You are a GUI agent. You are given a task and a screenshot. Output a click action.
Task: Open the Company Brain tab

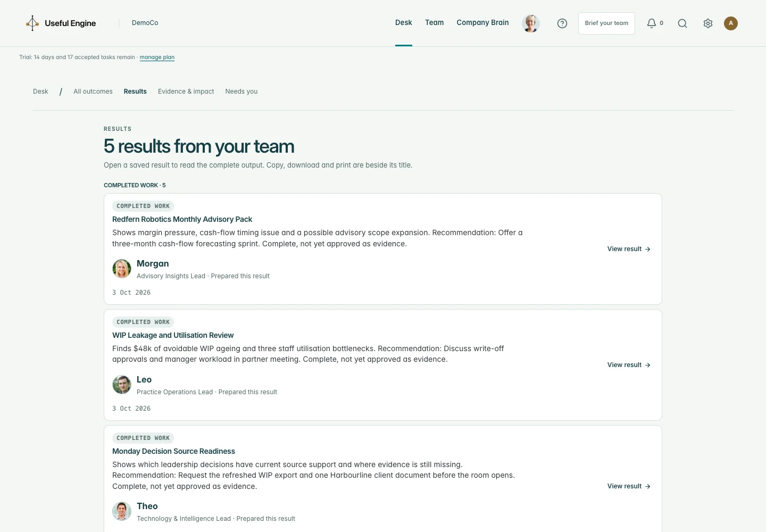click(x=483, y=23)
